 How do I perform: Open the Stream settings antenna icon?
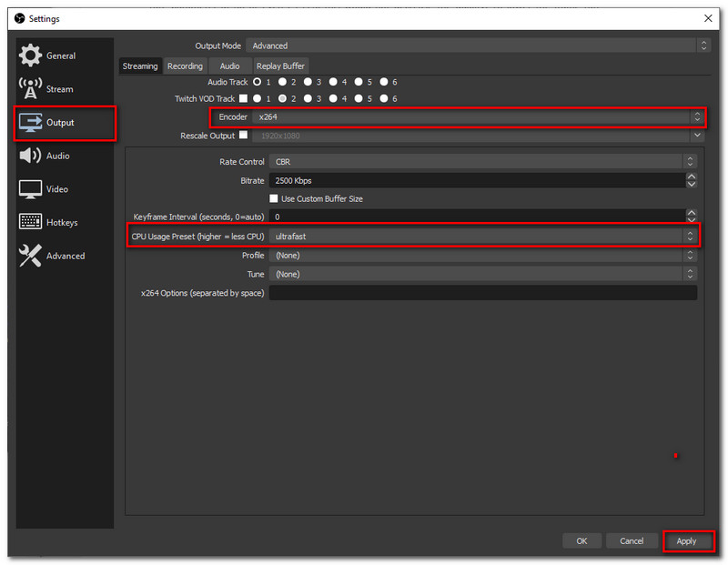(30, 89)
